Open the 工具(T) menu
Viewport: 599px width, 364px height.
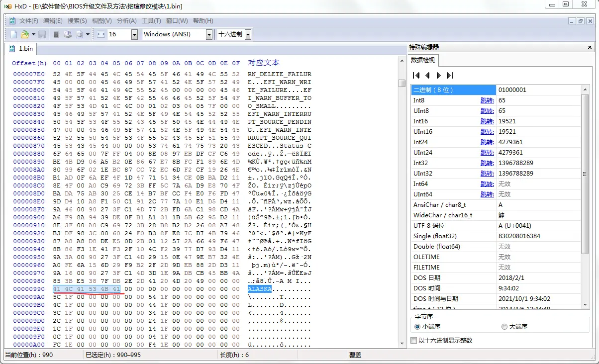[x=151, y=21]
